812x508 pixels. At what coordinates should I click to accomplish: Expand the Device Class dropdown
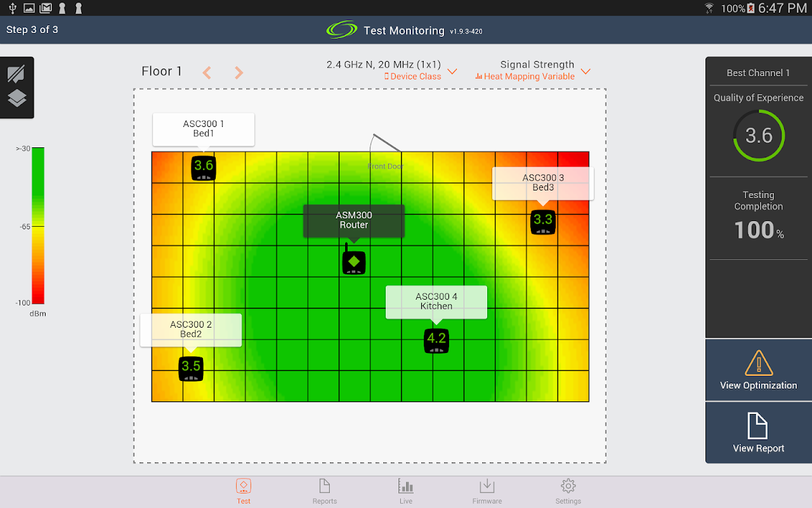click(x=452, y=71)
